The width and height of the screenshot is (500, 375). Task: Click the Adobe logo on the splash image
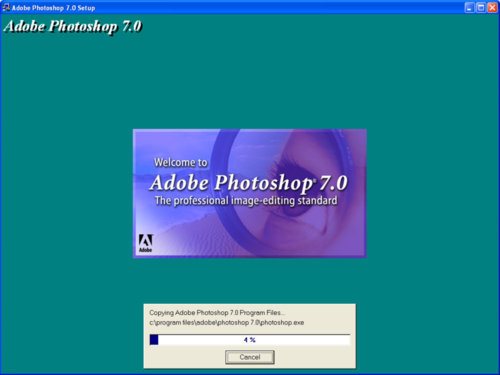tap(145, 243)
